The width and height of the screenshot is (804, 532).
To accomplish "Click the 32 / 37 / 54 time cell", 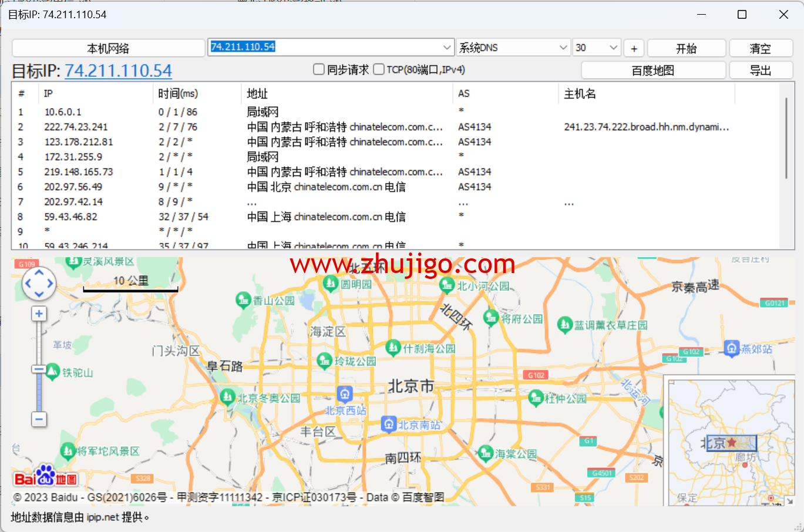I will [x=183, y=217].
